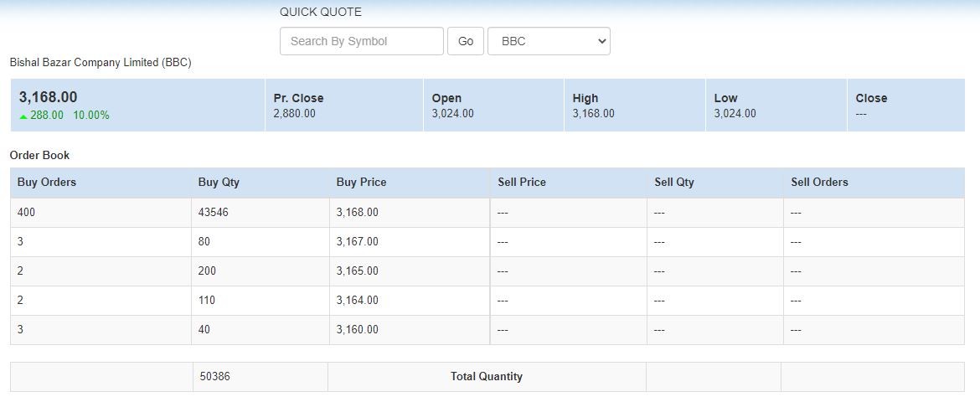The image size is (980, 402).
Task: Click the 3,160.00 buy price cell
Action: coord(410,330)
